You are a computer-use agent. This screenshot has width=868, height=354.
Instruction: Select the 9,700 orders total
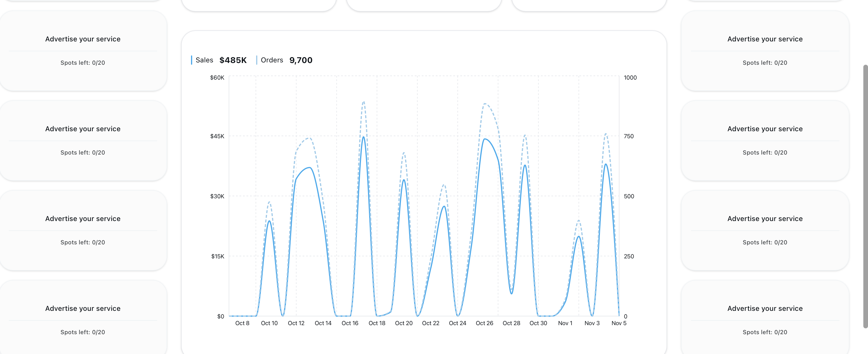(301, 60)
